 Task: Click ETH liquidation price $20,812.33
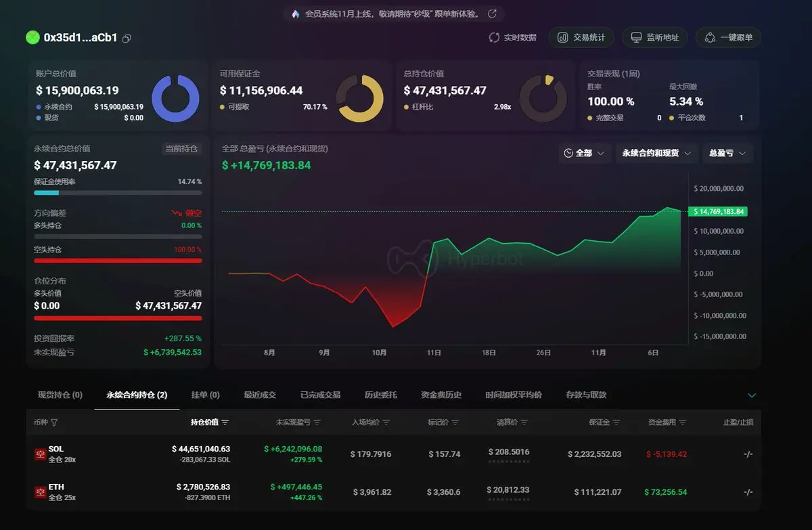coord(507,489)
